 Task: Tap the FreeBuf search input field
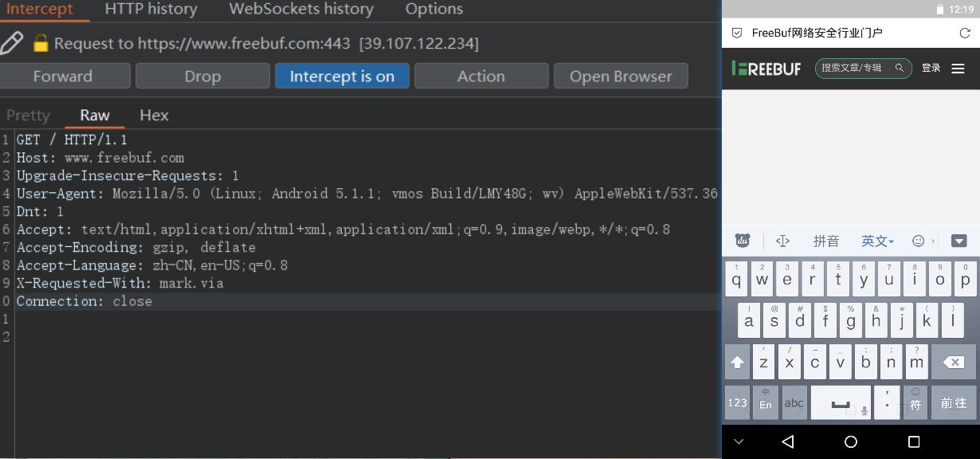tap(863, 69)
